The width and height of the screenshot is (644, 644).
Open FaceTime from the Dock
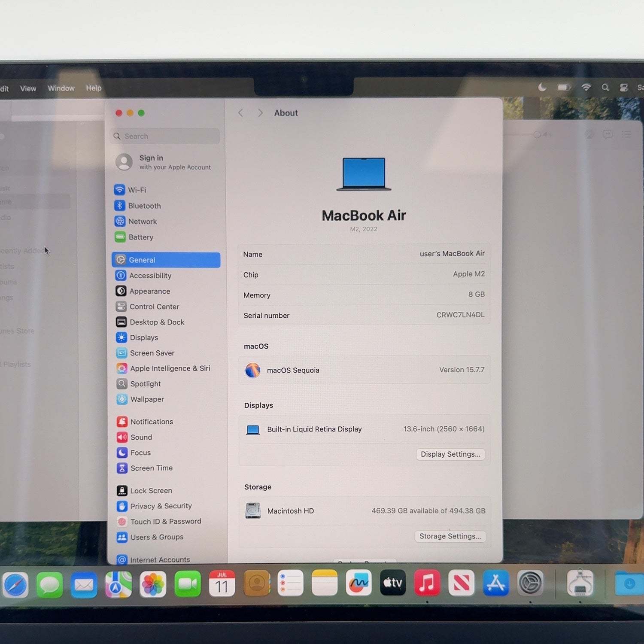[188, 584]
